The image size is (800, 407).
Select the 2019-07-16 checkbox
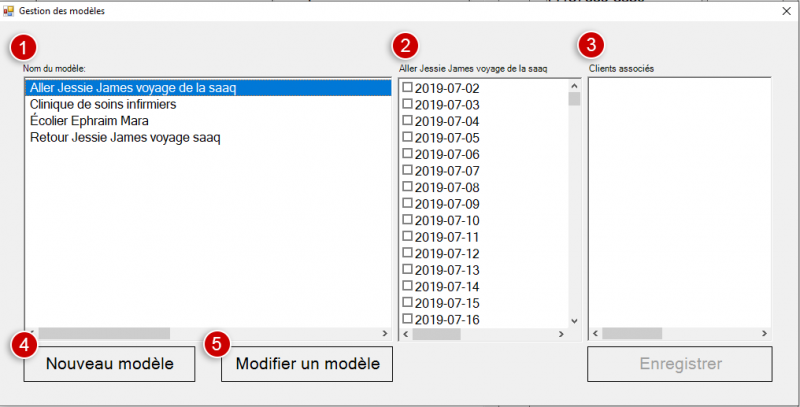point(407,319)
